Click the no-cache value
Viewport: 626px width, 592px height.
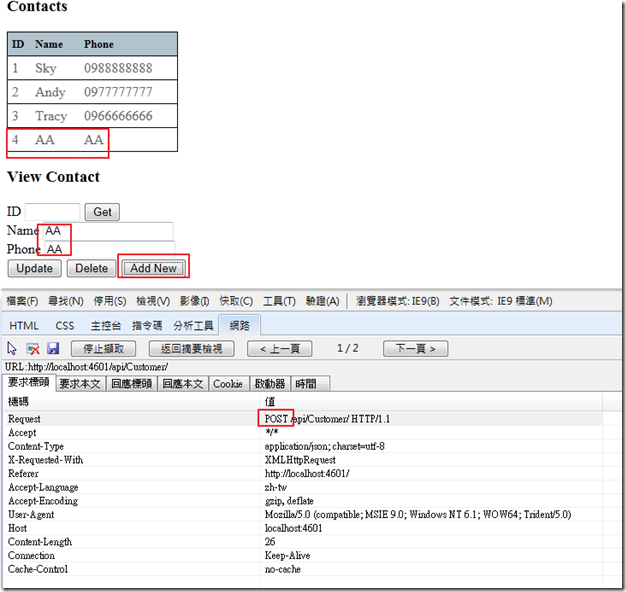283,569
